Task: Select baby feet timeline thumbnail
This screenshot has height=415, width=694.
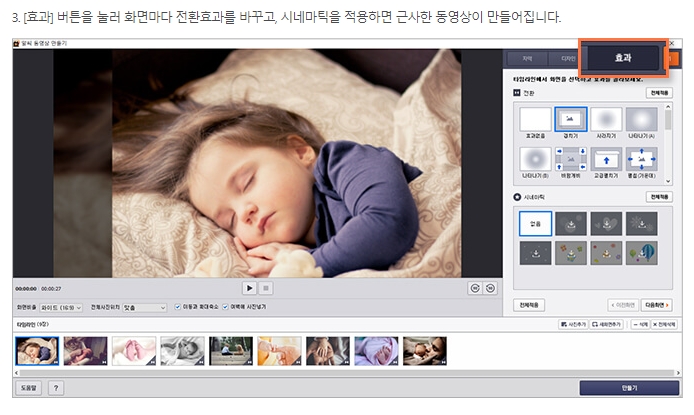Action: (134, 351)
